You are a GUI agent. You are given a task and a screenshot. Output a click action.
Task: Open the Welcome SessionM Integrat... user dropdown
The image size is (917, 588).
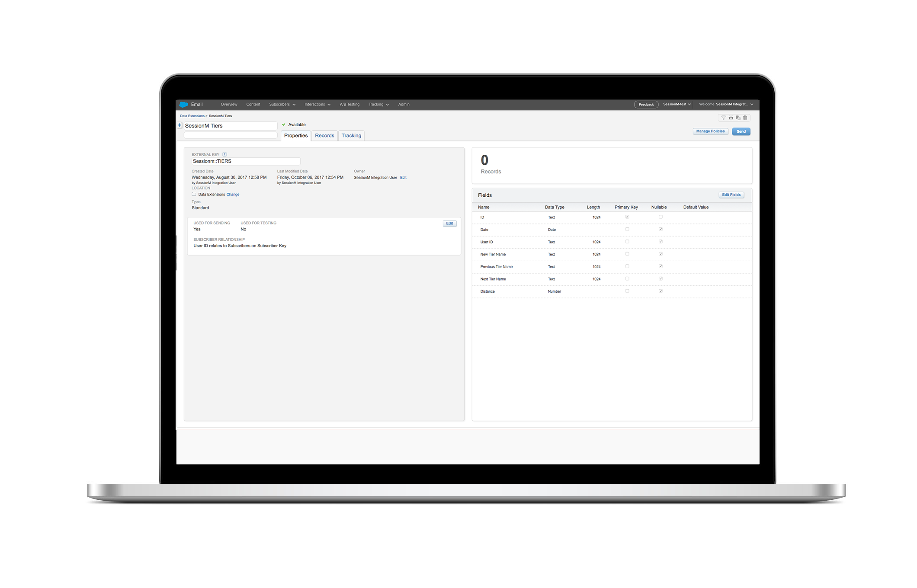coord(726,104)
